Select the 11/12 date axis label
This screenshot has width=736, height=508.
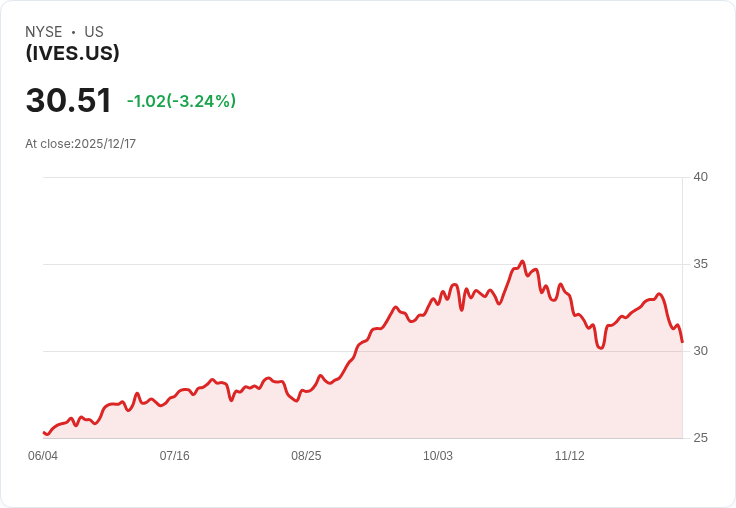(569, 456)
